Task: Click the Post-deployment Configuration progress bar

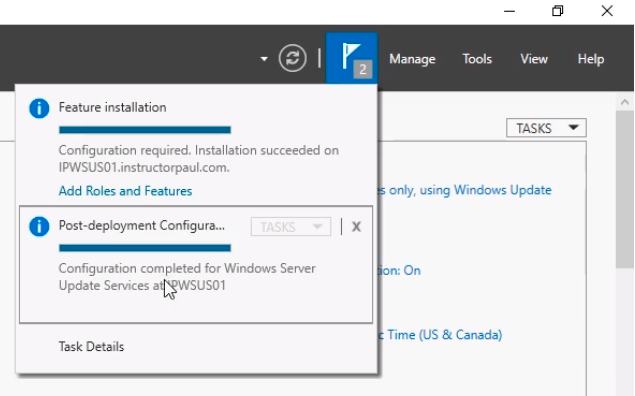Action: point(145,248)
